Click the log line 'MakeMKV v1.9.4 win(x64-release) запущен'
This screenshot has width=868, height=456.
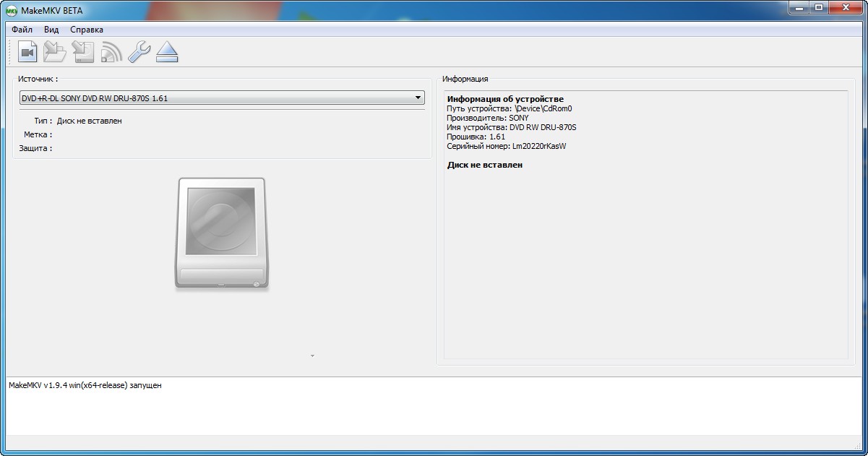pyautogui.click(x=85, y=385)
